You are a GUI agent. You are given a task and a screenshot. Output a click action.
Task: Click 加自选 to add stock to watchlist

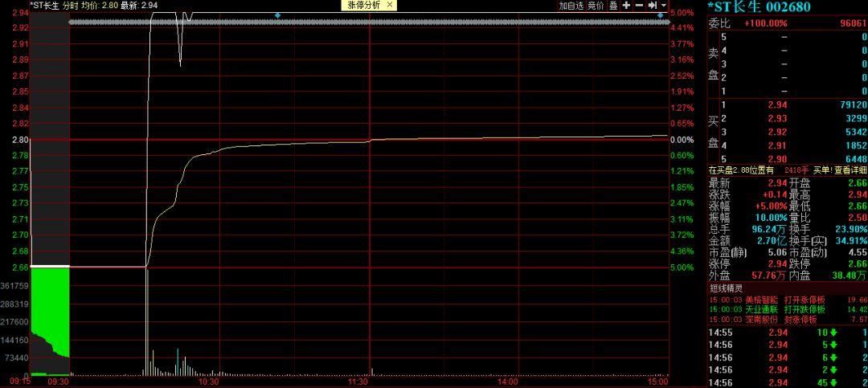coord(571,5)
